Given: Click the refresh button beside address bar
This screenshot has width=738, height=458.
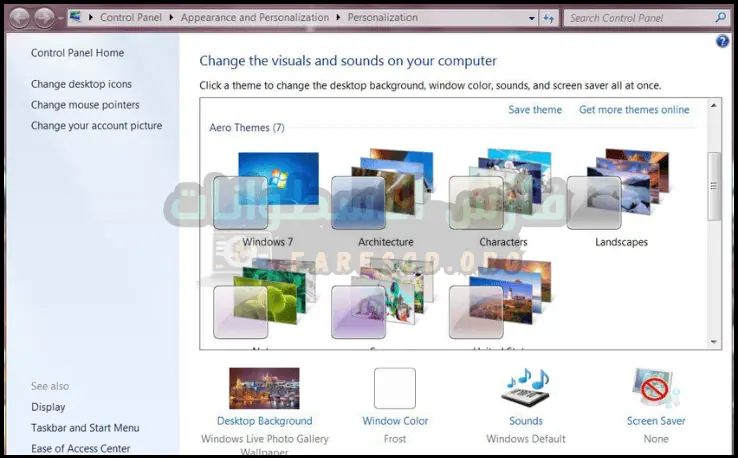Looking at the screenshot, I should (549, 18).
